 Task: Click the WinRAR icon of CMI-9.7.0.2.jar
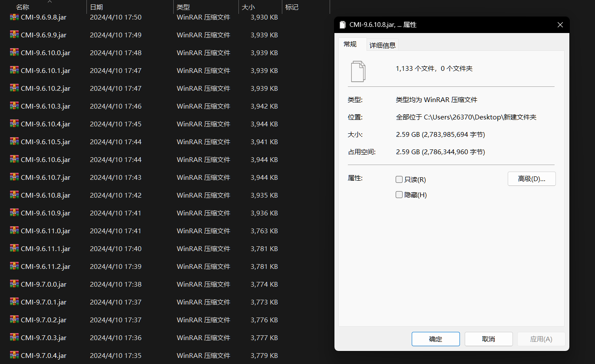14,319
